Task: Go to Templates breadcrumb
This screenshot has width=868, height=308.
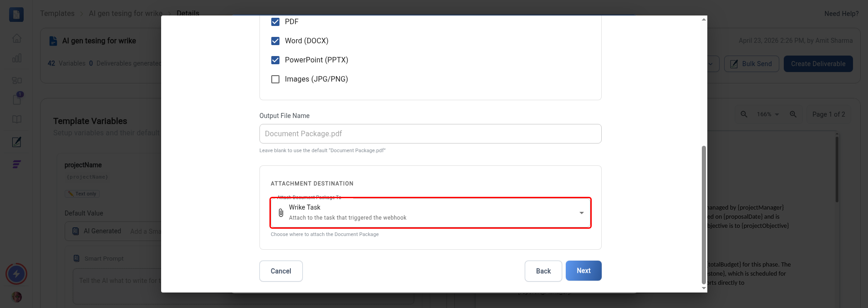Action: point(57,13)
